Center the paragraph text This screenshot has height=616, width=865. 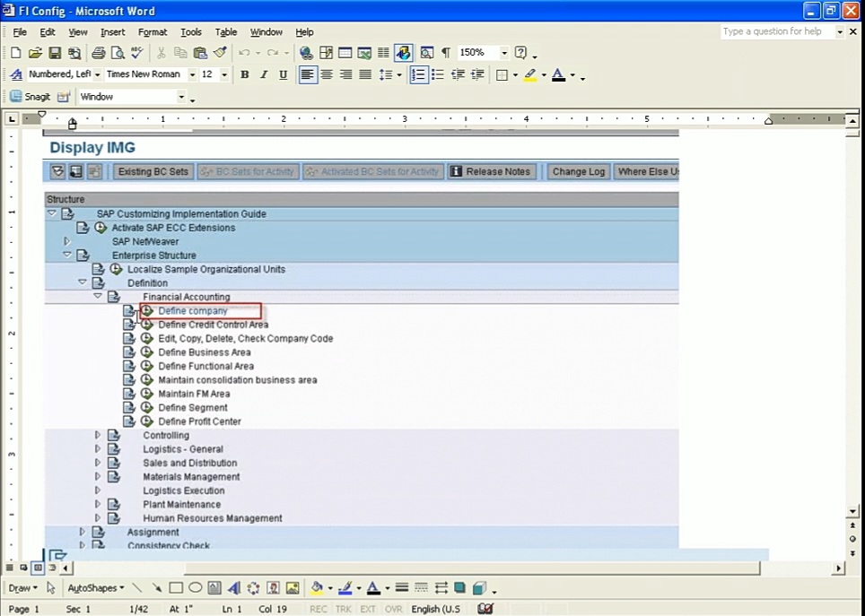(327, 74)
